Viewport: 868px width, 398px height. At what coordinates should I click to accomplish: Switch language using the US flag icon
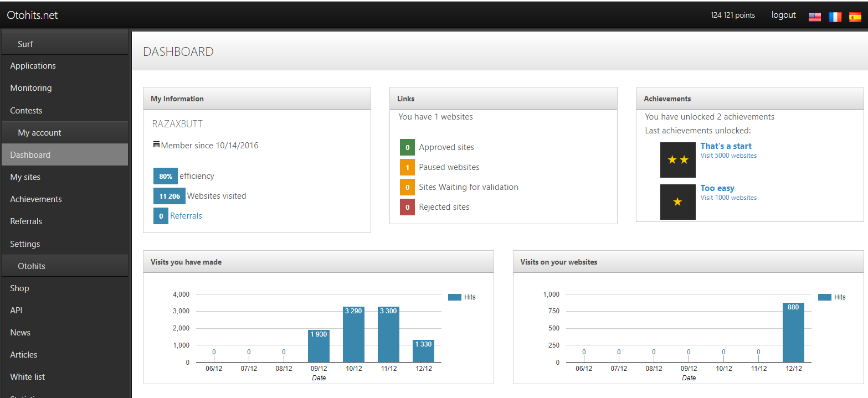(x=814, y=17)
